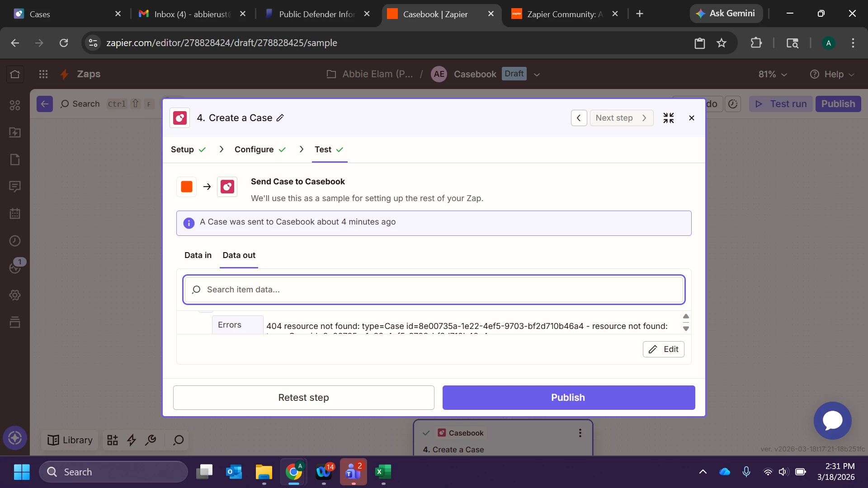Expand the Help dropdown menu
Viewport: 868px width, 488px height.
point(832,74)
